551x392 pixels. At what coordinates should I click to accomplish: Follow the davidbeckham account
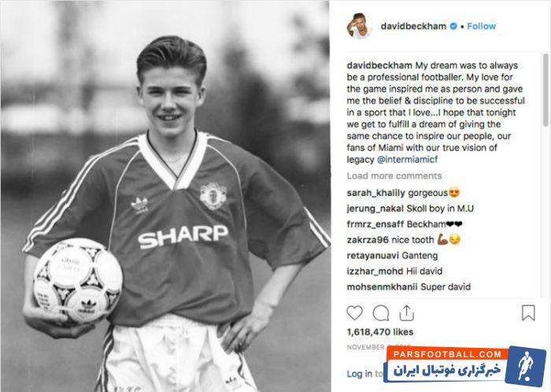[x=481, y=26]
